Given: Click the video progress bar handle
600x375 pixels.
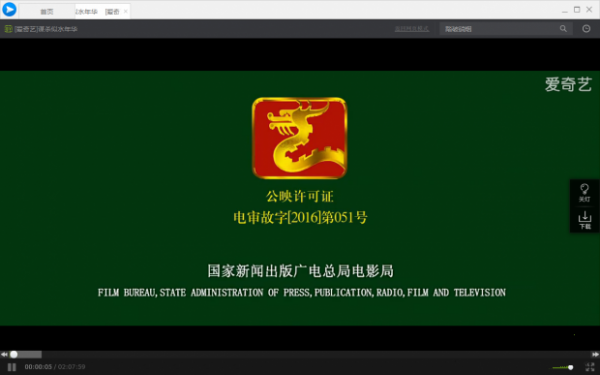Looking at the screenshot, I should (13, 355).
